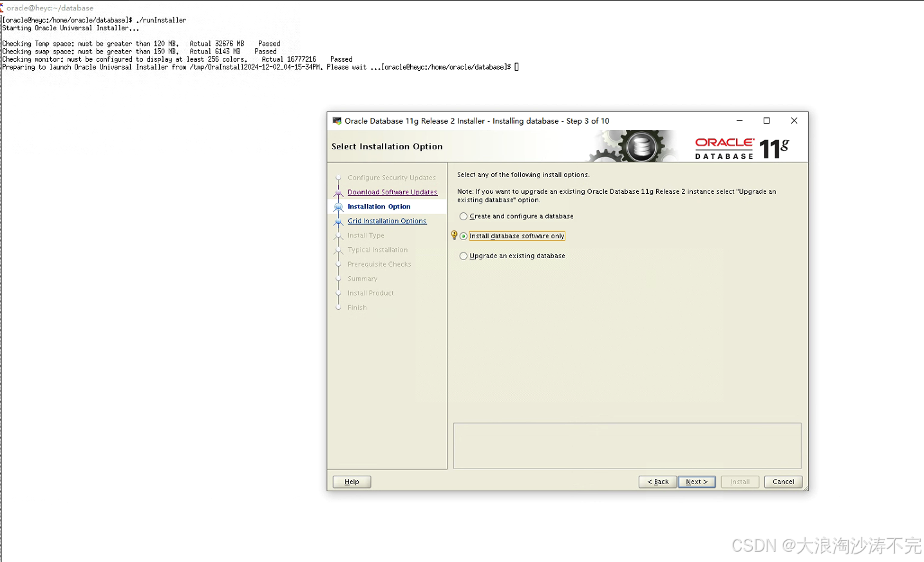Click the empty message box above buttons
Screen dimensions: 924x562
pyautogui.click(x=627, y=445)
